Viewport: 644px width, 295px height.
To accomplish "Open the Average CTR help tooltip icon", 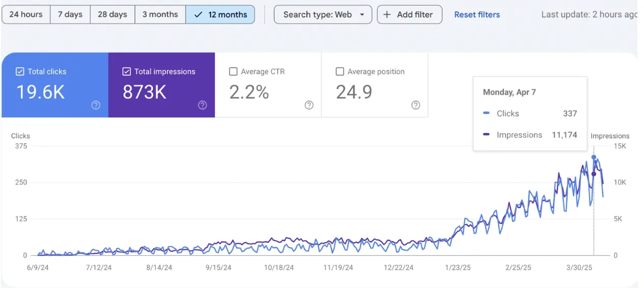I will pos(308,105).
